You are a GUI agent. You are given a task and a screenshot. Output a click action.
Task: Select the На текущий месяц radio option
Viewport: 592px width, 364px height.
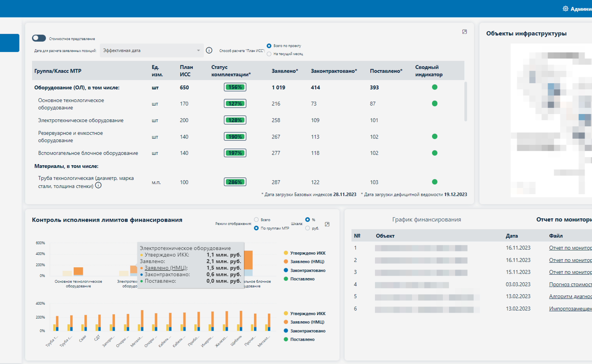269,54
